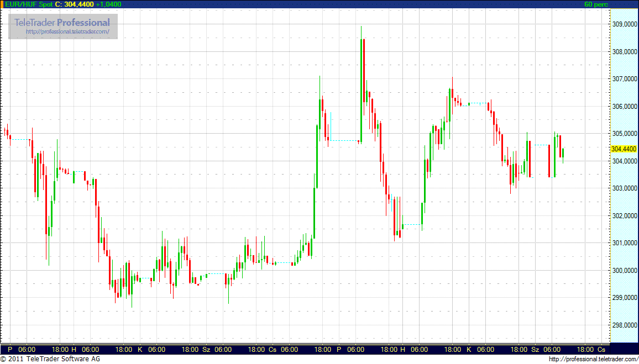Open the teletrader URL inside the watermark
Image resolution: width=639 pixels, height=364 pixels.
(x=71, y=32)
